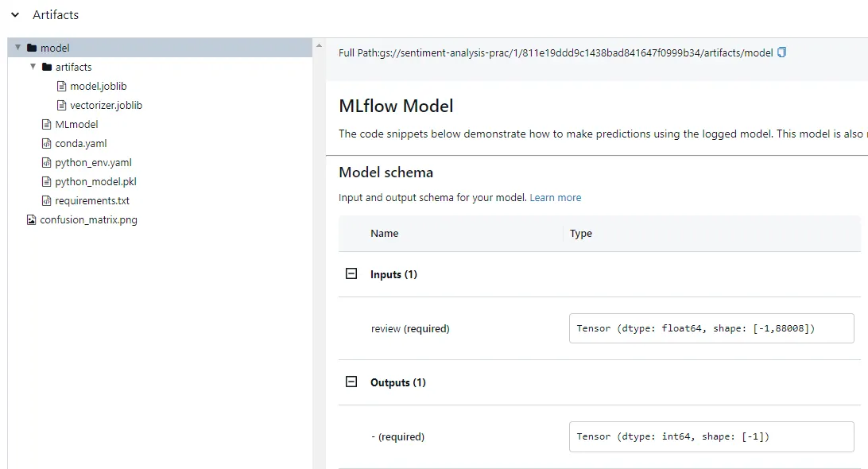Image resolution: width=868 pixels, height=469 pixels.
Task: Open the Learn more link
Action: click(556, 197)
